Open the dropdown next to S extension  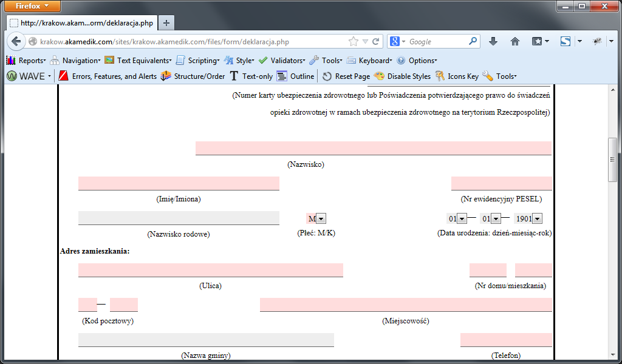tap(579, 41)
